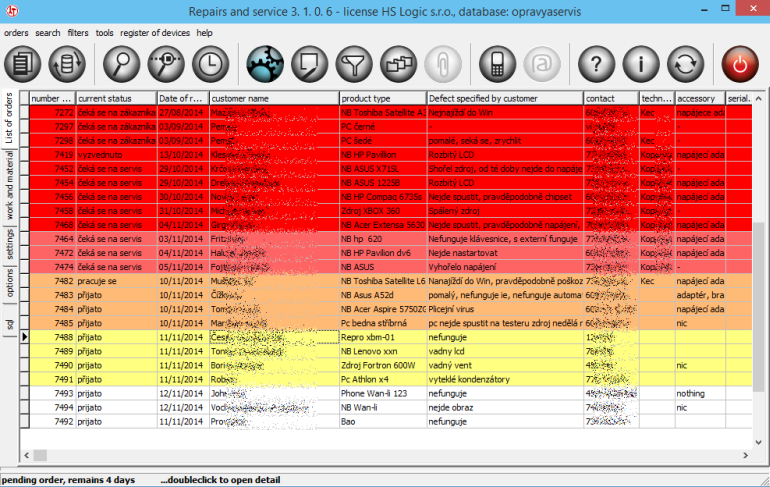
Task: Open the filters menu
Action: 78,33
